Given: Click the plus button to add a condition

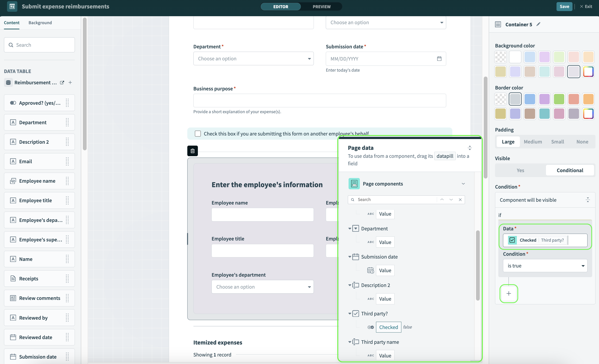Looking at the screenshot, I should tap(509, 294).
